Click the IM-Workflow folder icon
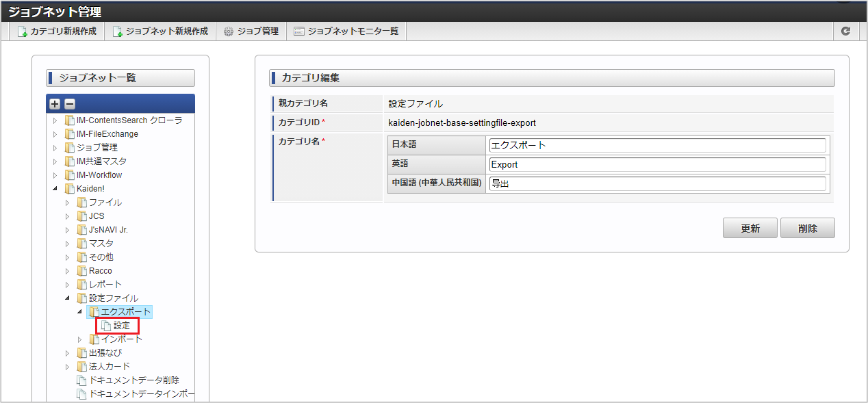Image resolution: width=868 pixels, height=403 pixels. click(x=69, y=175)
